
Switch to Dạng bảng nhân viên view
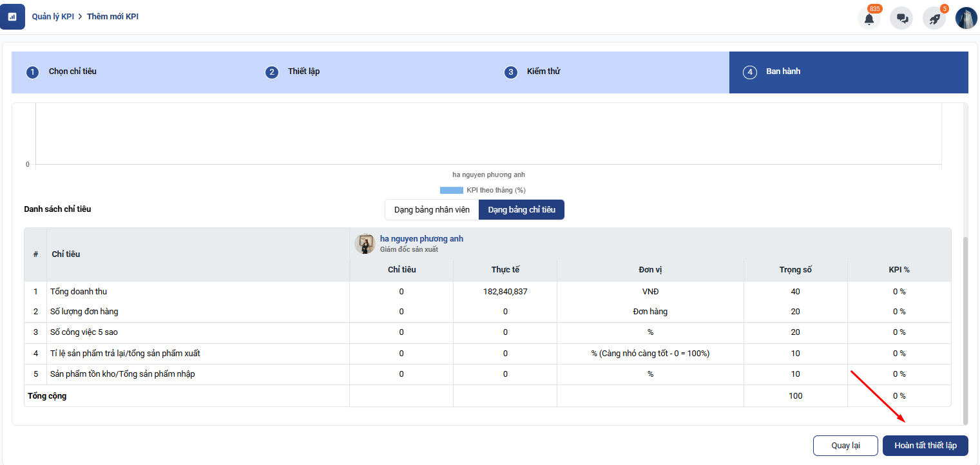tap(432, 210)
